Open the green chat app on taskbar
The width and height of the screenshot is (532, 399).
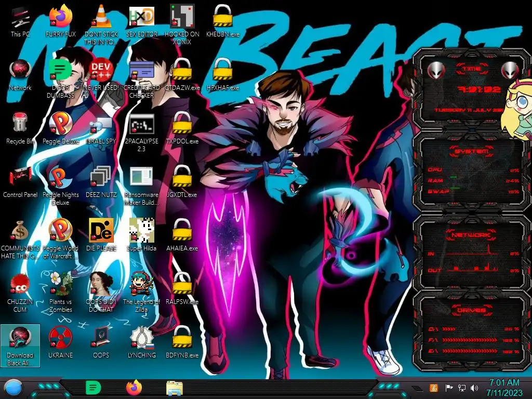click(x=94, y=388)
